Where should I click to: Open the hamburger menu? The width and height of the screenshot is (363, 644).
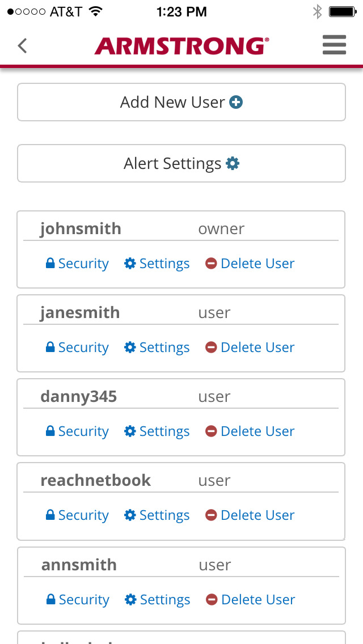334,45
